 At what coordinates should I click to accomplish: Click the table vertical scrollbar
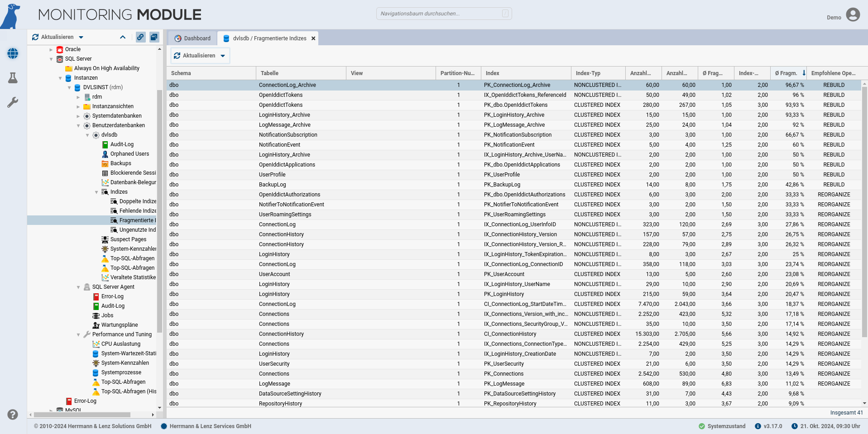864,212
